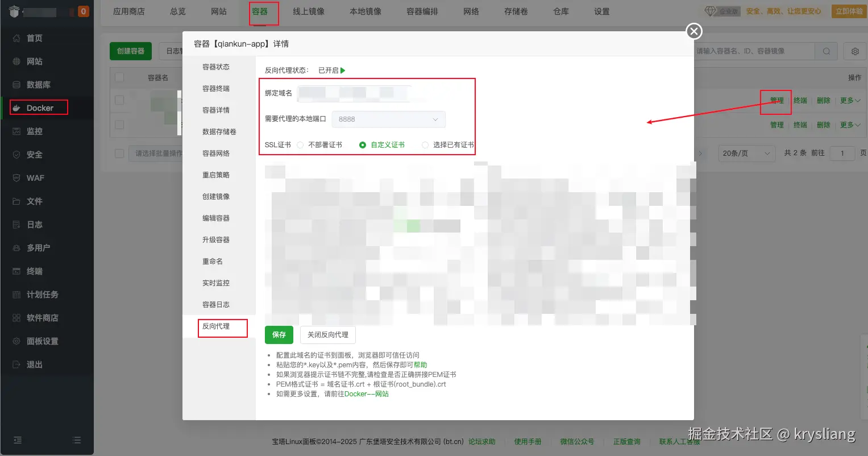Select the 不部署证书 radio option
868x456 pixels.
(x=300, y=145)
